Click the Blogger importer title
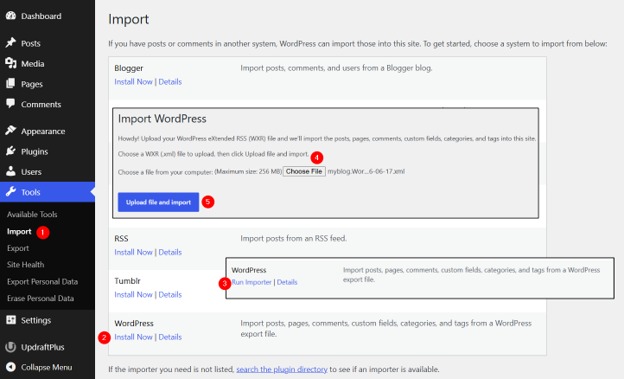 pyautogui.click(x=129, y=68)
